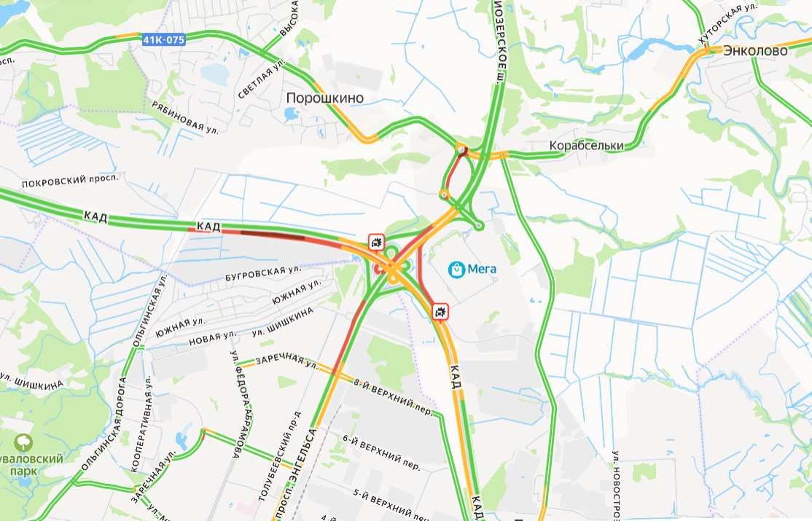
Task: Click the Бугровская ул. street label
Action: tap(262, 273)
